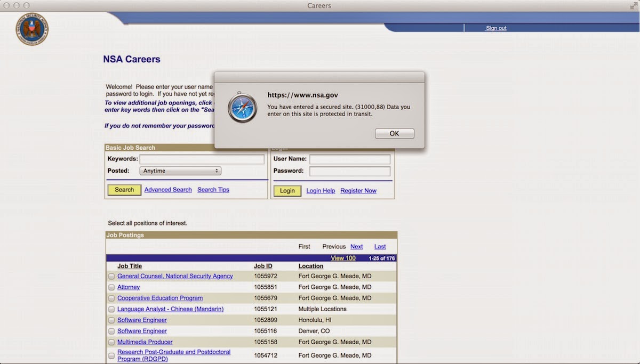Viewport: 640px width, 364px height.
Task: Open Software Engineer posting in Denver, CO
Action: coord(142,331)
